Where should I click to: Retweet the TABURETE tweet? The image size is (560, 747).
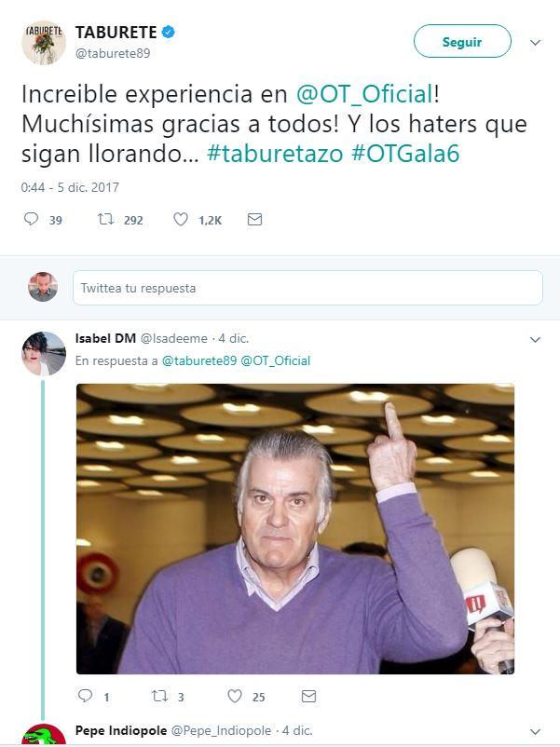coord(106,219)
